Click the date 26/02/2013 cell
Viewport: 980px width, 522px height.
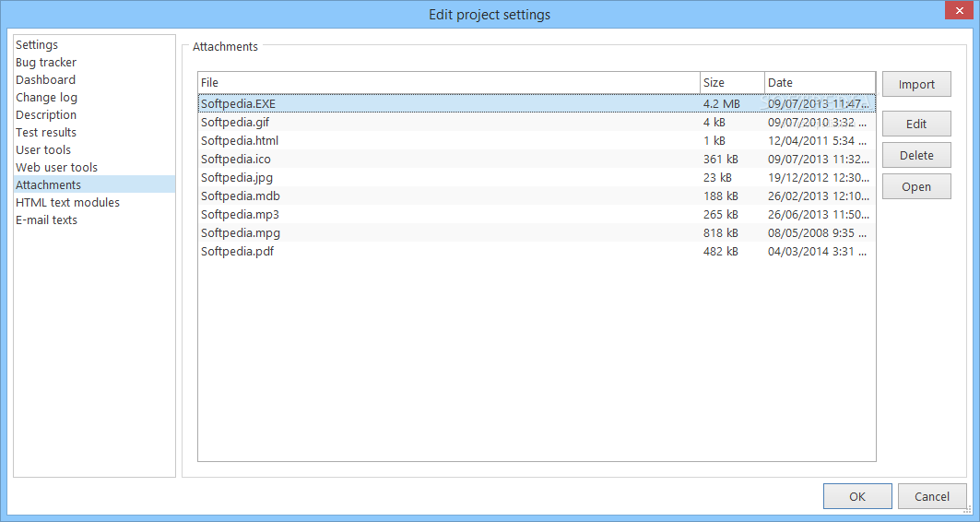(819, 196)
